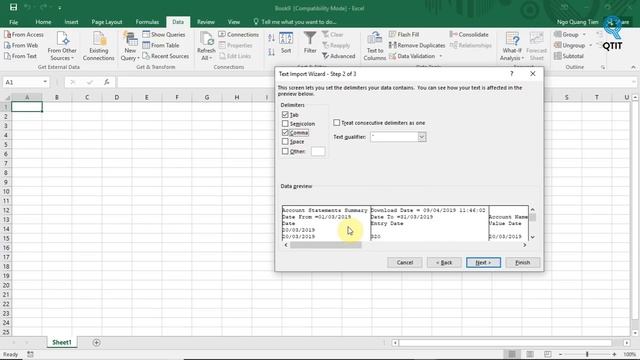
Task: Click the Flash Fill icon
Action: pyautogui.click(x=393, y=35)
